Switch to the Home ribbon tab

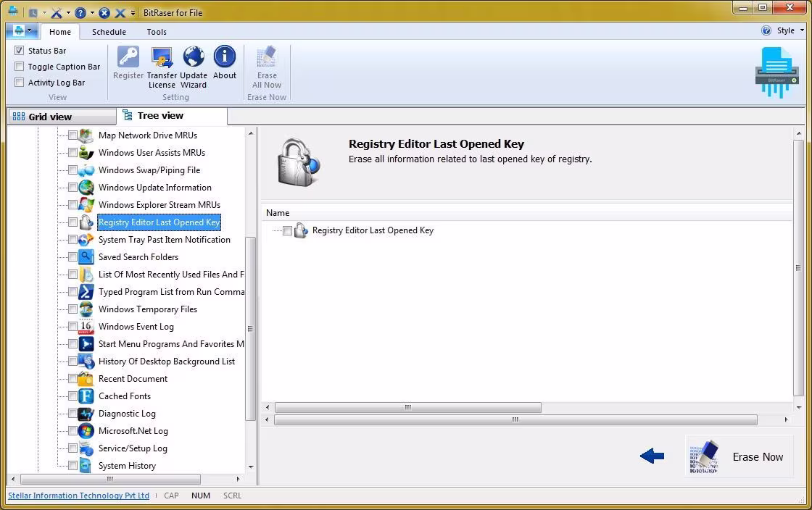tap(60, 32)
